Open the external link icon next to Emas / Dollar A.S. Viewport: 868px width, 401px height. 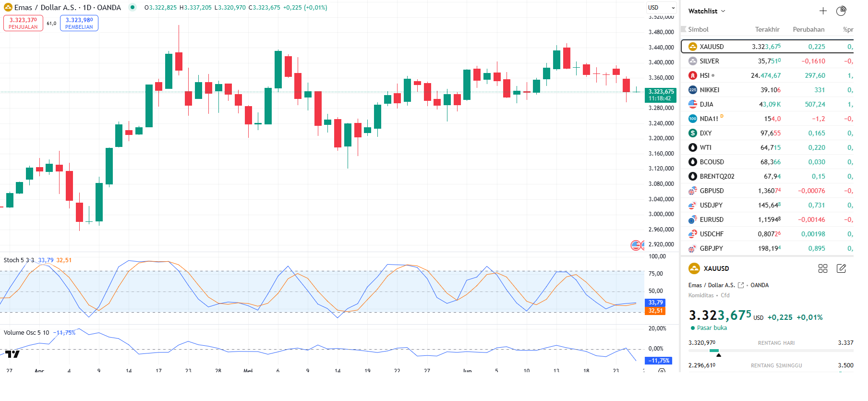pyautogui.click(x=741, y=285)
